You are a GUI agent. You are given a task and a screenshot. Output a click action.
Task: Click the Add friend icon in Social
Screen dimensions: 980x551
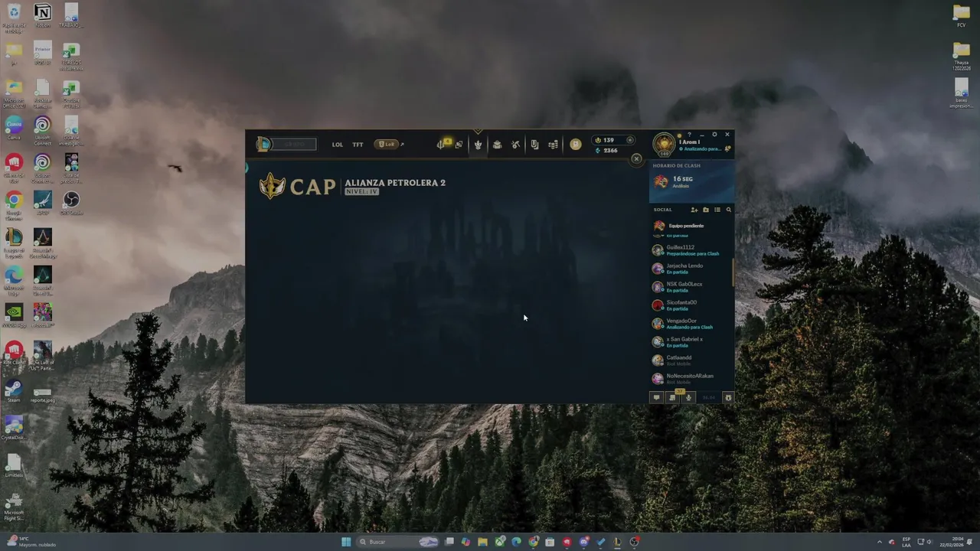click(694, 210)
